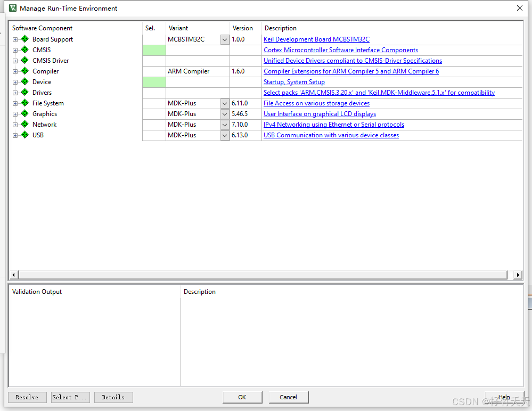The width and height of the screenshot is (532, 411).
Task: Open the MCBSTM32C variant dropdown
Action: [225, 40]
